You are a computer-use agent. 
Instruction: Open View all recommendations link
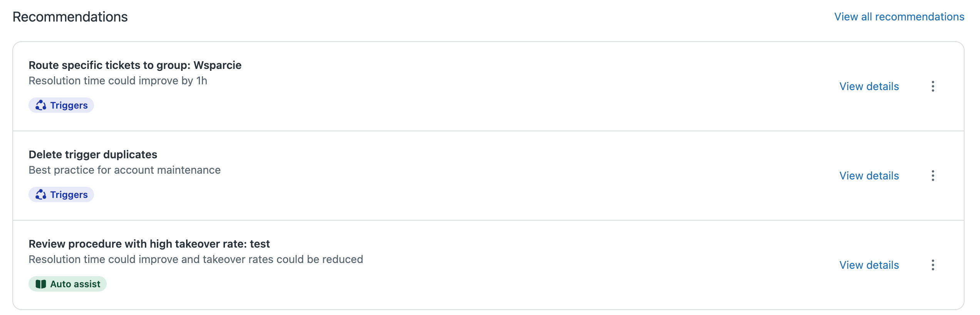pos(899,17)
